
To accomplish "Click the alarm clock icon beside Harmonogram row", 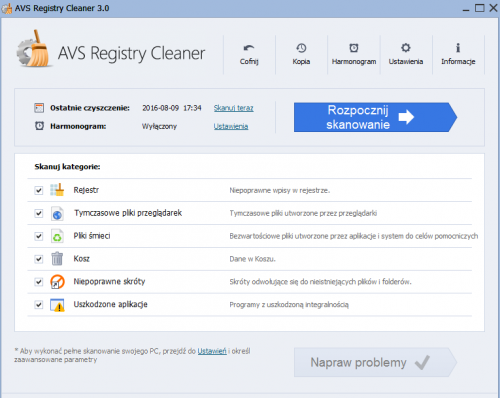I will pyautogui.click(x=39, y=126).
